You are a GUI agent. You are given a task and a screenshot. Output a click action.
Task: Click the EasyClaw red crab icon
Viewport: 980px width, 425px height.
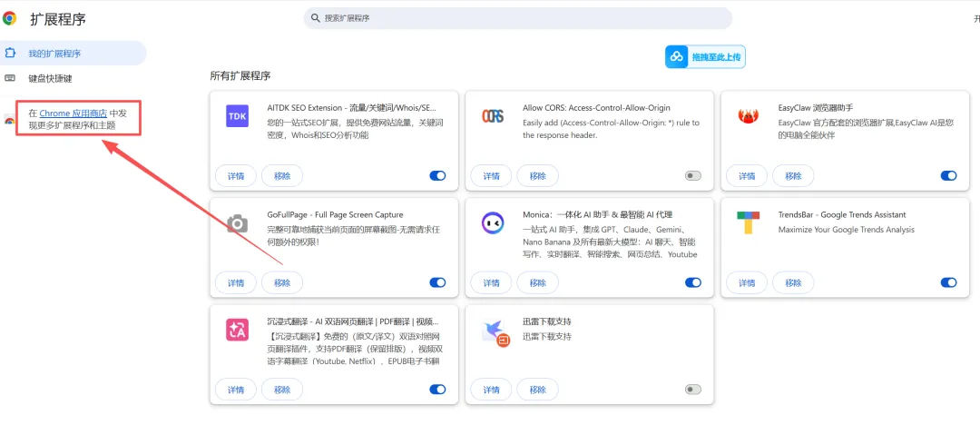coord(748,116)
